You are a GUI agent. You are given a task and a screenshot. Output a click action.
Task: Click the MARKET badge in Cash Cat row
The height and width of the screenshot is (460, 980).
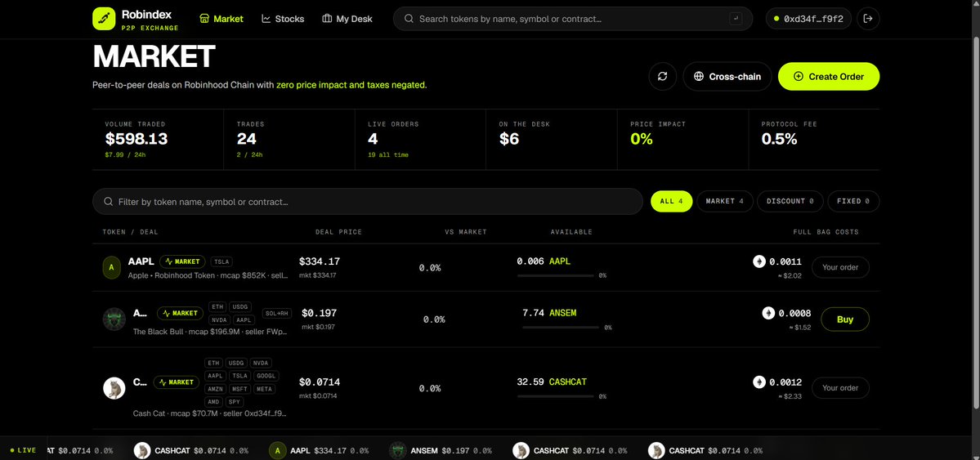click(x=177, y=382)
